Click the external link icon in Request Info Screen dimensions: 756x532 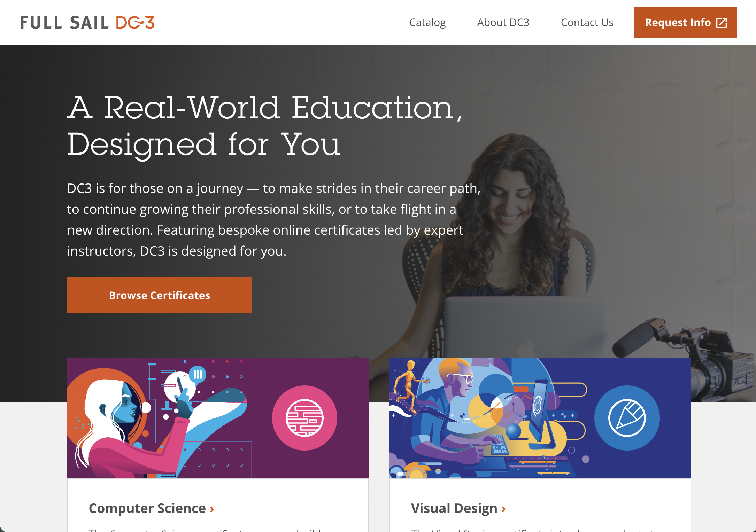pyautogui.click(x=722, y=23)
